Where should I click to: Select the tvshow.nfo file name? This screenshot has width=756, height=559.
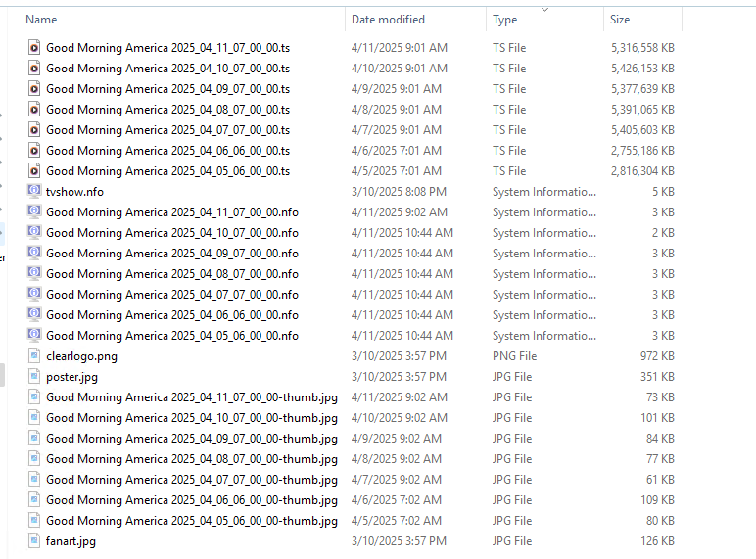tap(74, 192)
